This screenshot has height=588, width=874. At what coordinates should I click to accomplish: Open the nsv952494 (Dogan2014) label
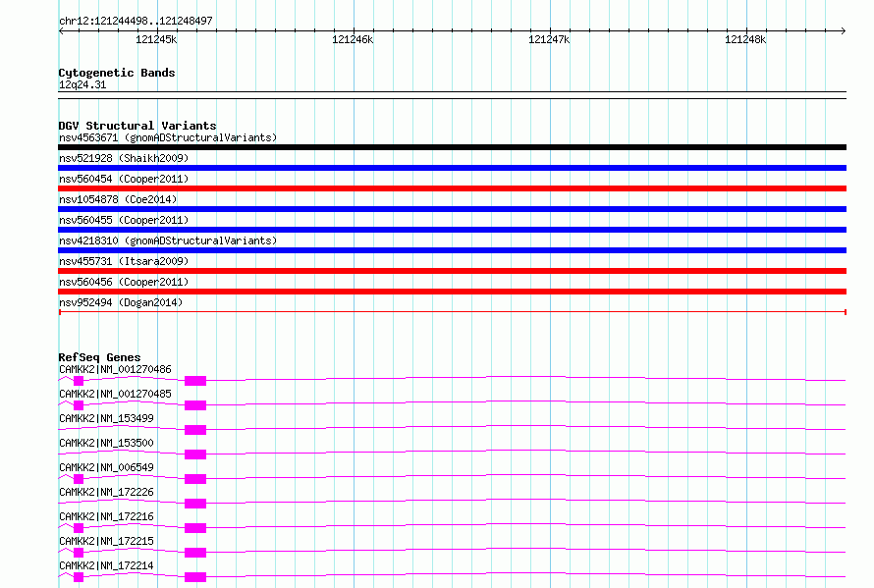tap(121, 302)
